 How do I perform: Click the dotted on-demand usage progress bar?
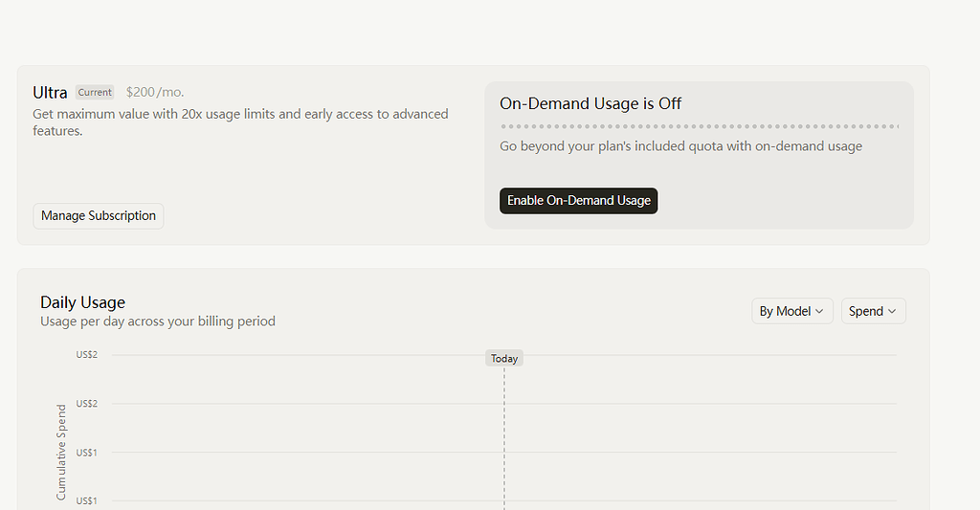700,127
